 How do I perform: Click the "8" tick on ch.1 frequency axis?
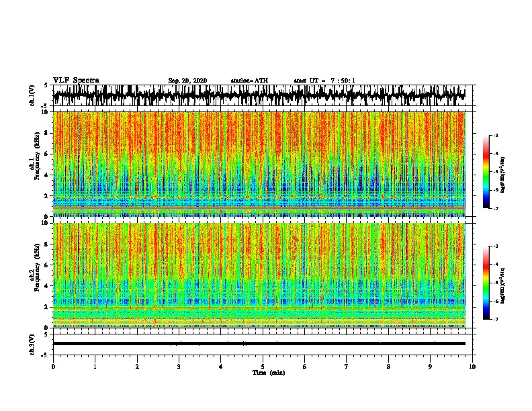pos(47,133)
